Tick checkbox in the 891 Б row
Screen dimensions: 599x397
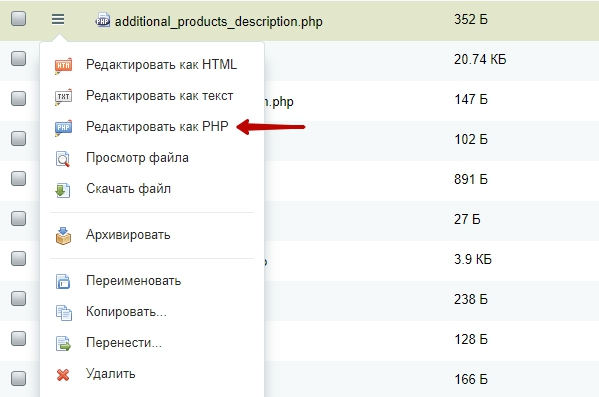tap(18, 178)
